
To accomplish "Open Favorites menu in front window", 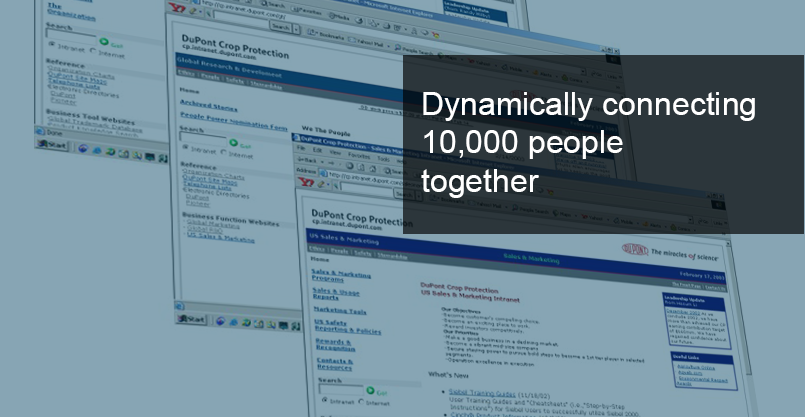I will [x=359, y=156].
